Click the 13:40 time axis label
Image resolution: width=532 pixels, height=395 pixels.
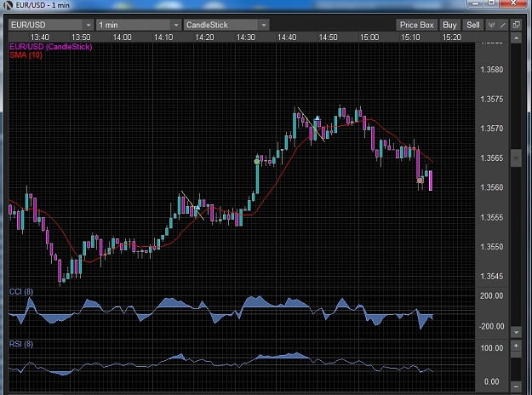coord(40,37)
